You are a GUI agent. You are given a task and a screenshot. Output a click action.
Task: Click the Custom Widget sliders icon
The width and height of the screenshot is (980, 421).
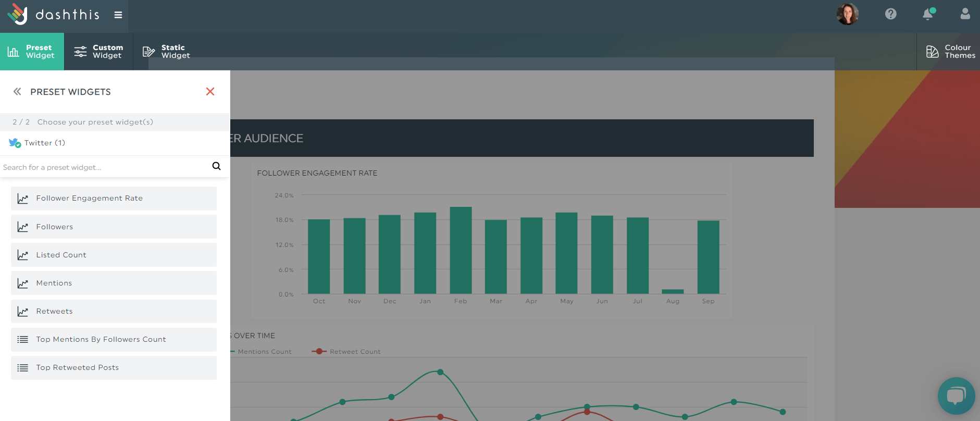coord(80,52)
